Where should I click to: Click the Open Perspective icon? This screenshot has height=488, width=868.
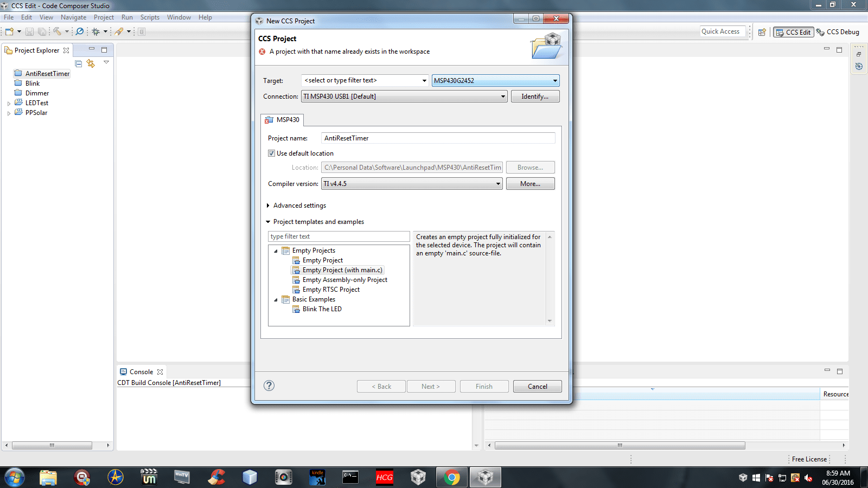point(762,32)
